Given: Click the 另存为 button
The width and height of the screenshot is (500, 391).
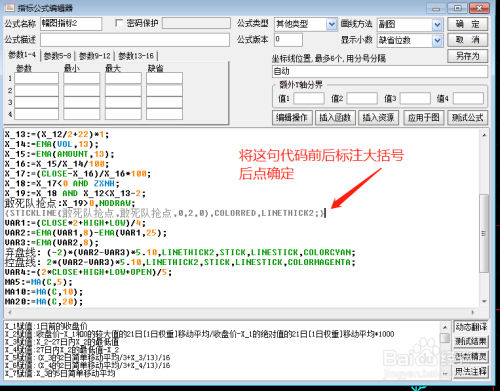Looking at the screenshot, I should 467,56.
